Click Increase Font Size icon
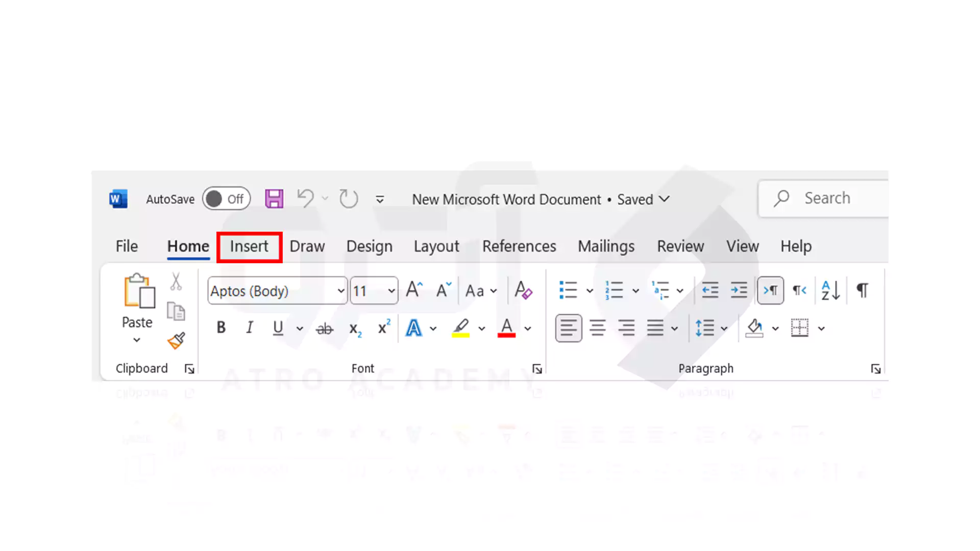 (x=414, y=290)
